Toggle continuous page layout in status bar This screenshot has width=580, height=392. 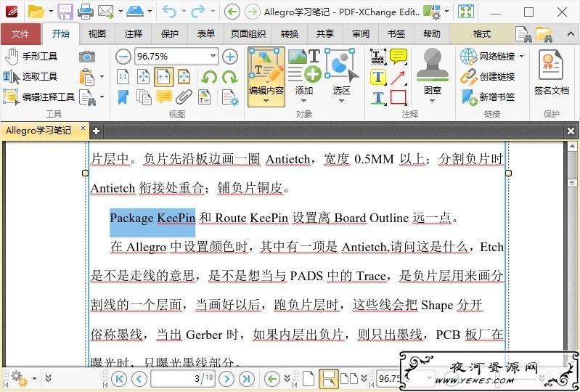tap(328, 379)
